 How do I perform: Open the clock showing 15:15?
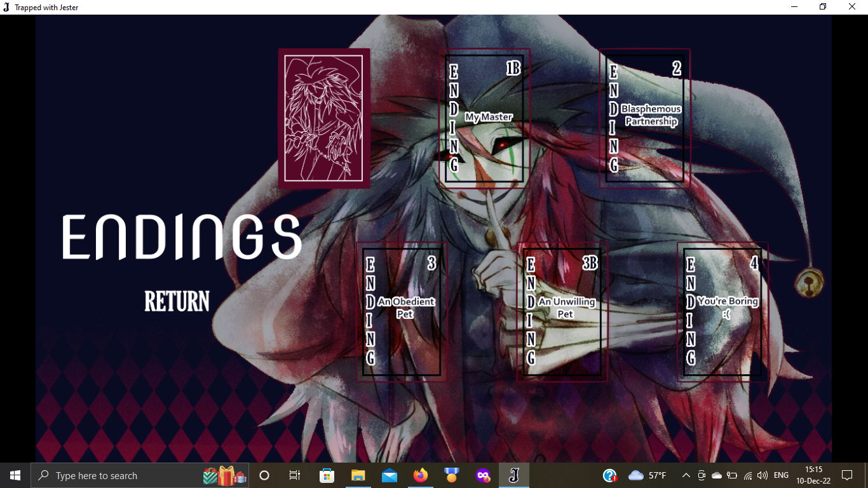coord(813,475)
